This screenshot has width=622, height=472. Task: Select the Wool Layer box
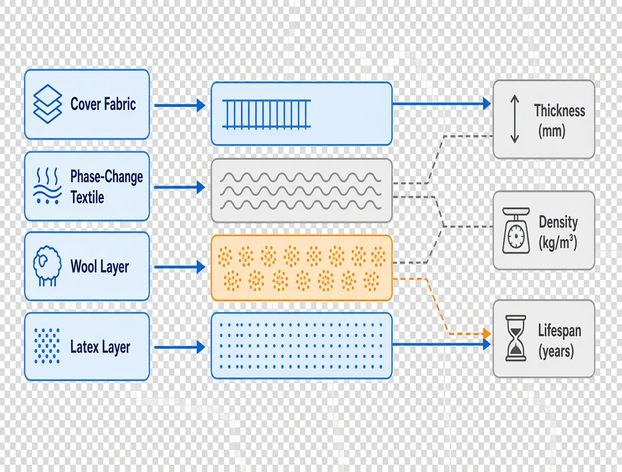point(87,267)
